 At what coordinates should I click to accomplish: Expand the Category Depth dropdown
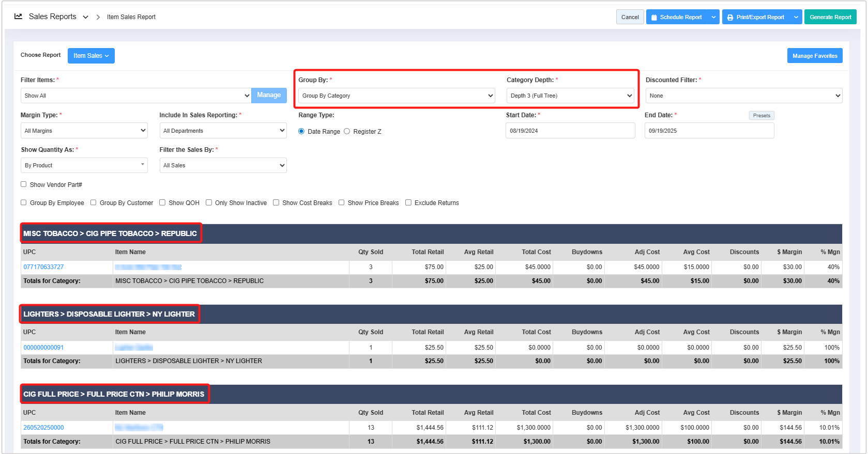tap(570, 96)
